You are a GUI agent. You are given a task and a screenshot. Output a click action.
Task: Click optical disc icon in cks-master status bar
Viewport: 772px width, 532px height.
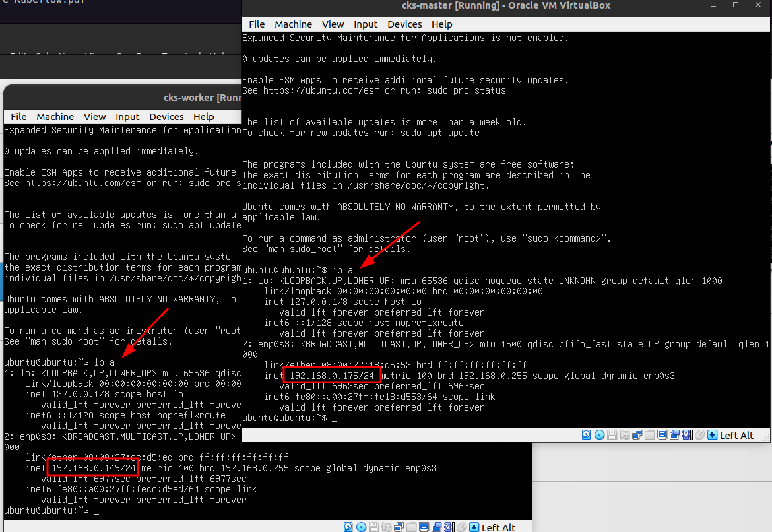599,435
